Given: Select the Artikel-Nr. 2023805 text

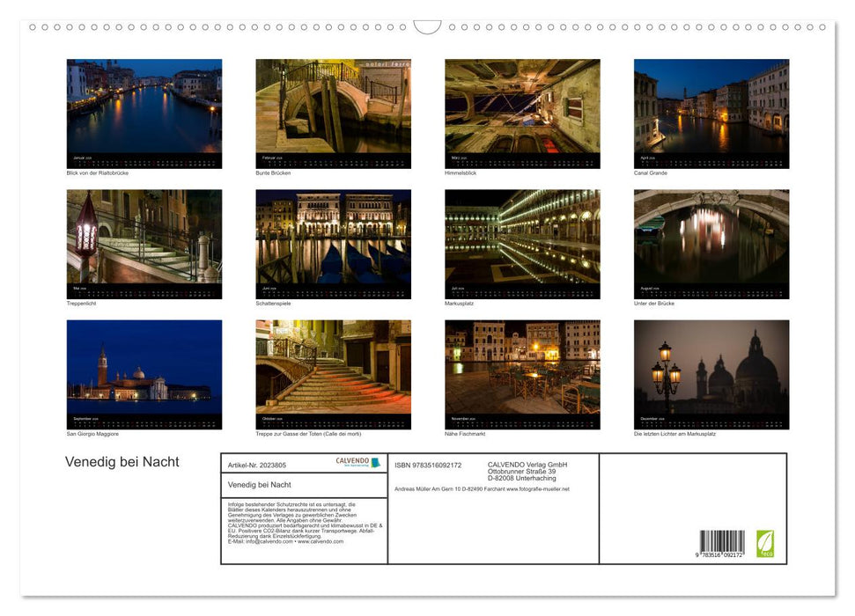Looking at the screenshot, I should (x=255, y=465).
